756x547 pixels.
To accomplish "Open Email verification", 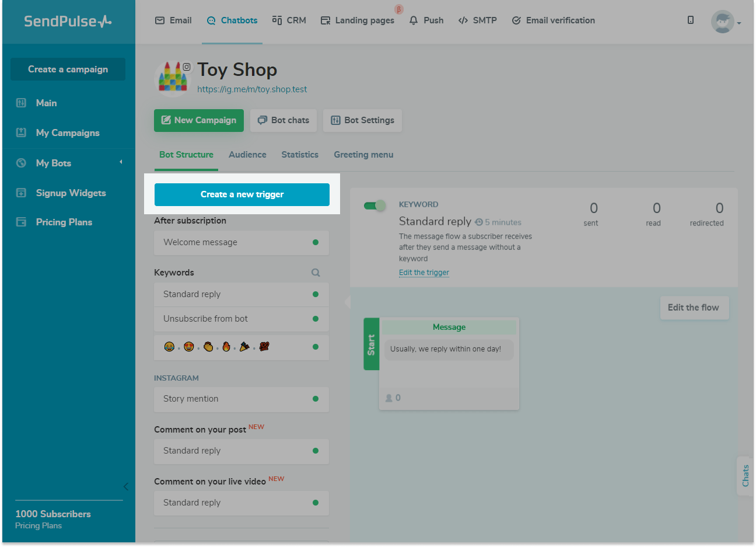I will click(x=554, y=20).
